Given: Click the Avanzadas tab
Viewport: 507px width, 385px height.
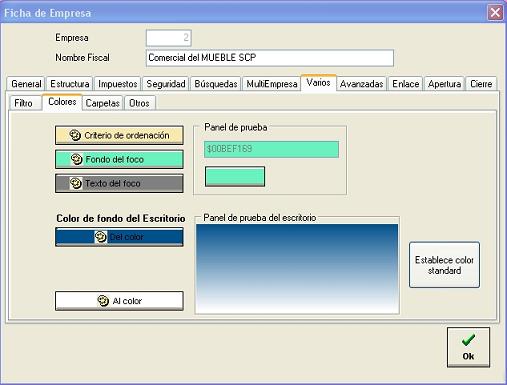Looking at the screenshot, I should 361,84.
